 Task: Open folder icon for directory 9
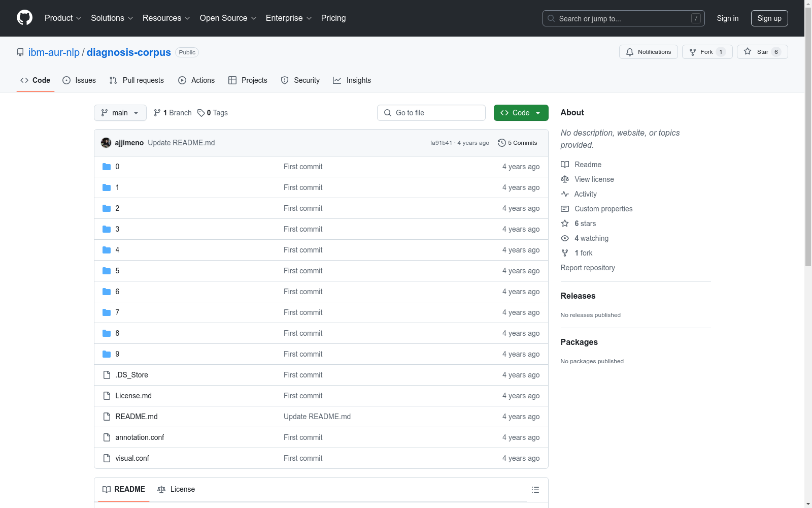tap(107, 354)
